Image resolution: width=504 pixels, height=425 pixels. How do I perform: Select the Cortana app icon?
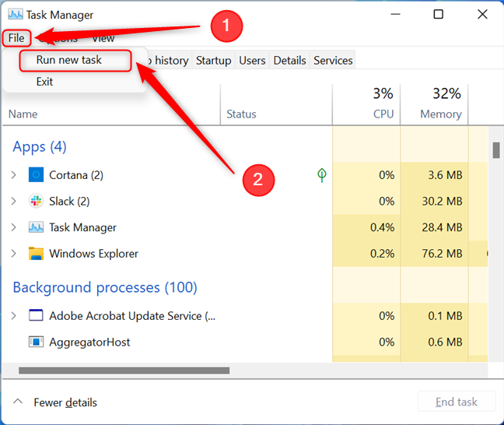pyautogui.click(x=36, y=174)
